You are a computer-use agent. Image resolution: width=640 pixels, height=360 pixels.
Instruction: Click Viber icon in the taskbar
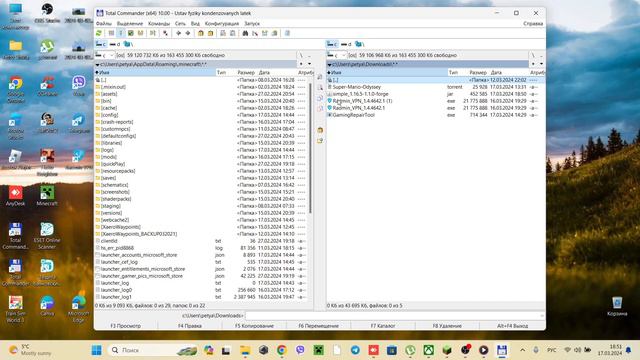[x=300, y=350]
